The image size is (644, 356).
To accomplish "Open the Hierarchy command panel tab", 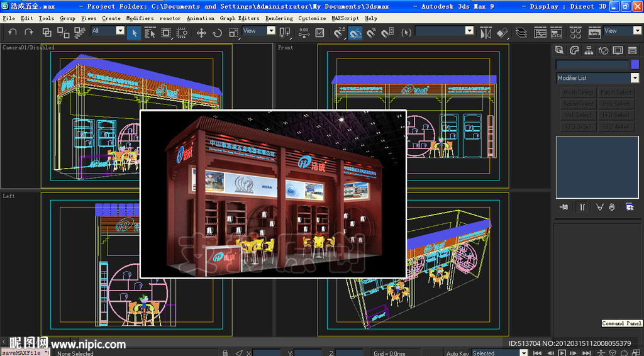I will (x=589, y=50).
